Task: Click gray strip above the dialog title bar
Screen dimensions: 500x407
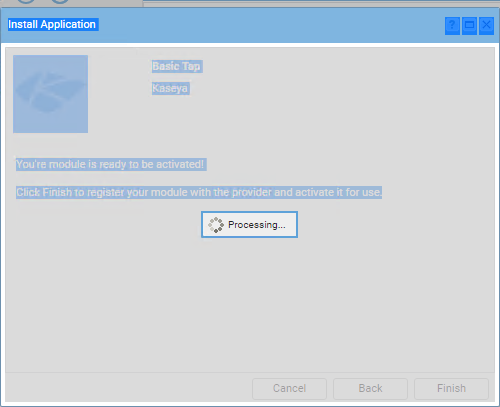Action: (320, 3)
